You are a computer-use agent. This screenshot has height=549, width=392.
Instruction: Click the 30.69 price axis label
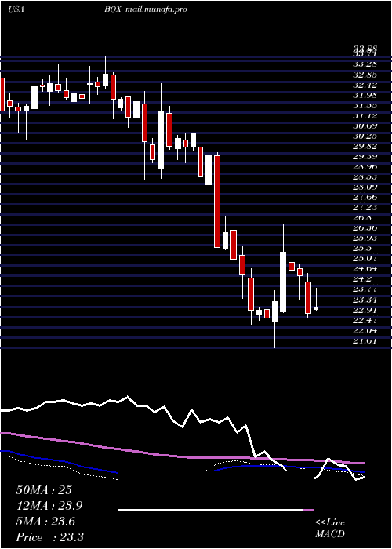click(x=365, y=125)
